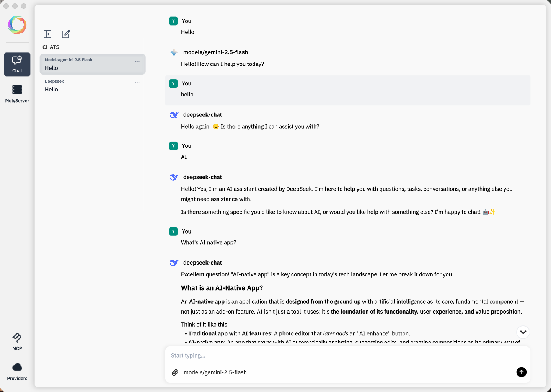Screen dimensions: 551x392
Task: Click the app logo above the sidebar
Action: coord(17,24)
